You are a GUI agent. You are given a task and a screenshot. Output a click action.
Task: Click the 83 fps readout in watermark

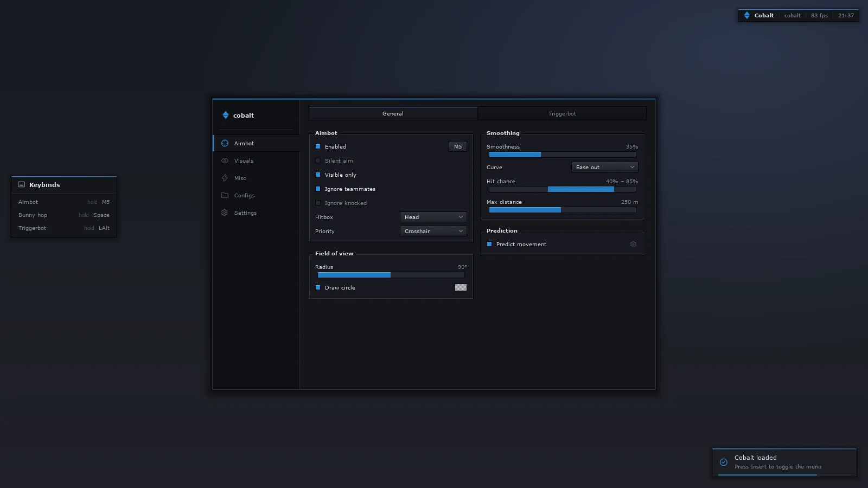(x=819, y=15)
